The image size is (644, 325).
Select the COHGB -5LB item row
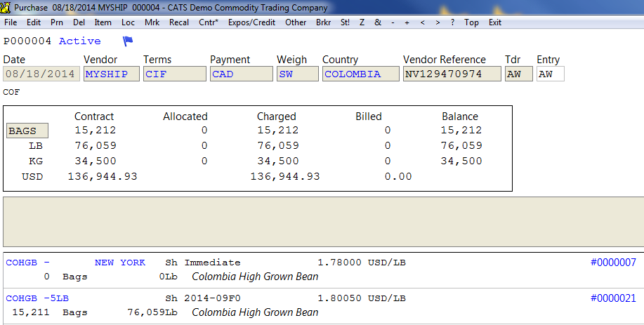[x=323, y=306]
